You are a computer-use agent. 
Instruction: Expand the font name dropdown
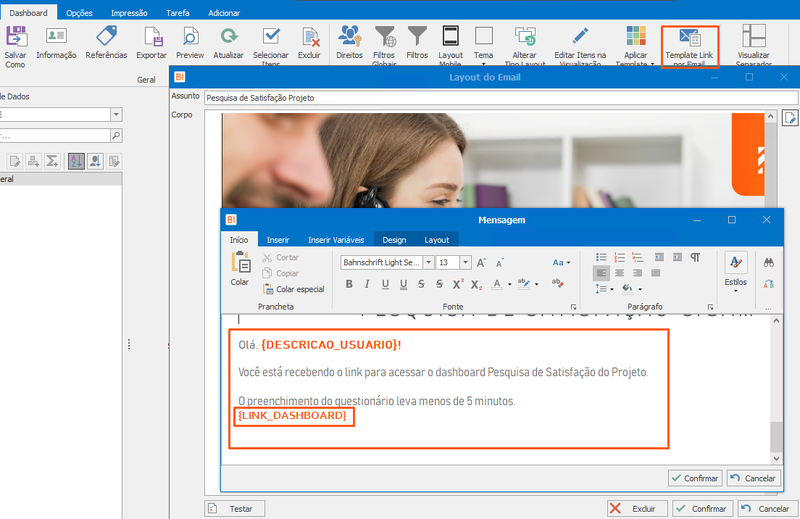429,262
